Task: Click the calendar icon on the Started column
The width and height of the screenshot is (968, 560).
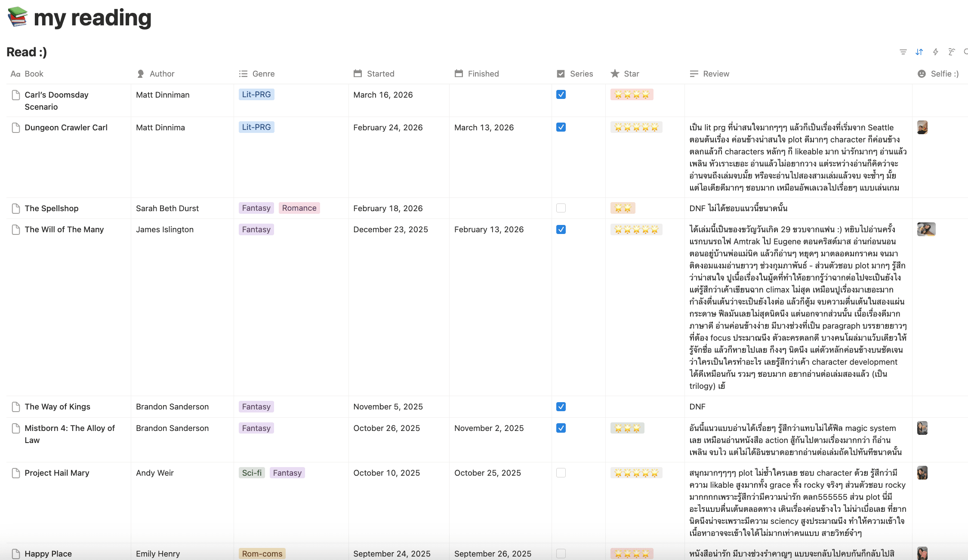Action: click(x=358, y=74)
